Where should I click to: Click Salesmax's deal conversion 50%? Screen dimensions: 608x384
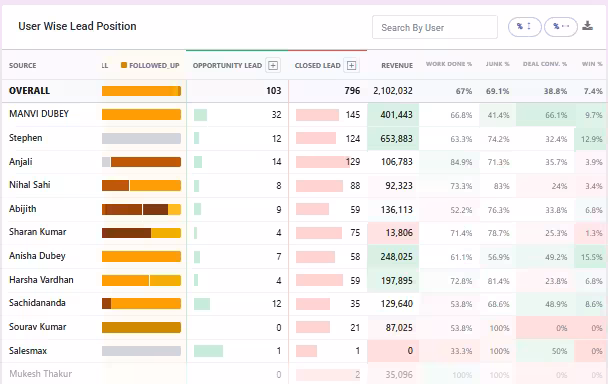(x=560, y=351)
